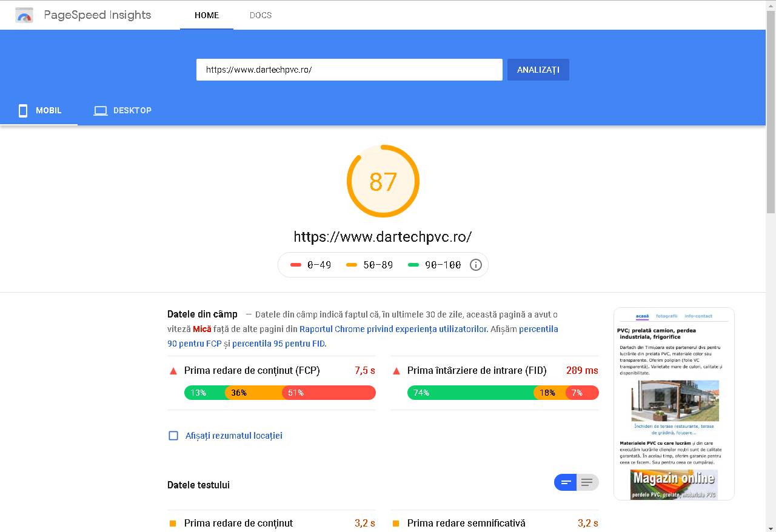This screenshot has width=776, height=532.
Task: Open the HOME tab
Action: click(207, 15)
